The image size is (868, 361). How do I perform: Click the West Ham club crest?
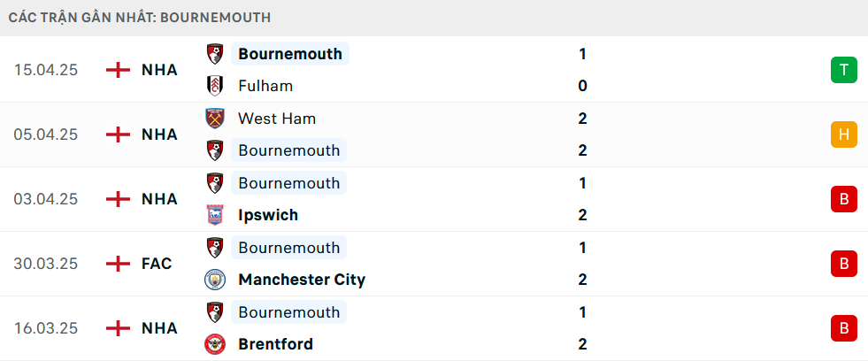coord(213,119)
